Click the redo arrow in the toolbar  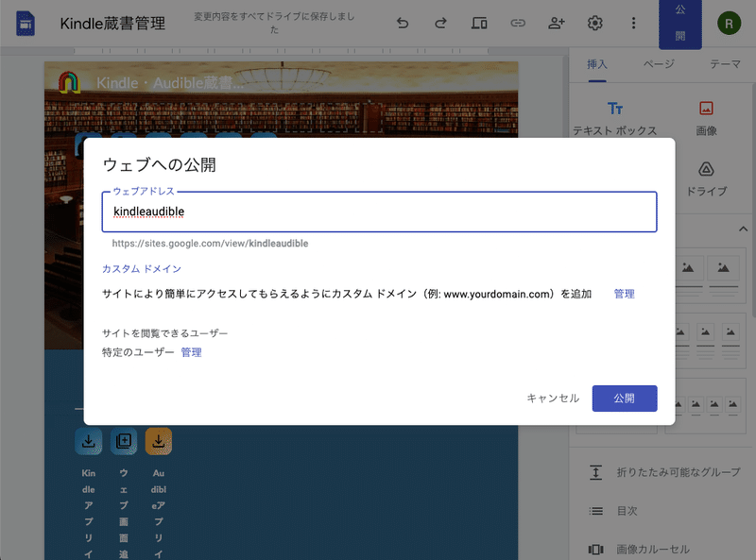pyautogui.click(x=440, y=23)
